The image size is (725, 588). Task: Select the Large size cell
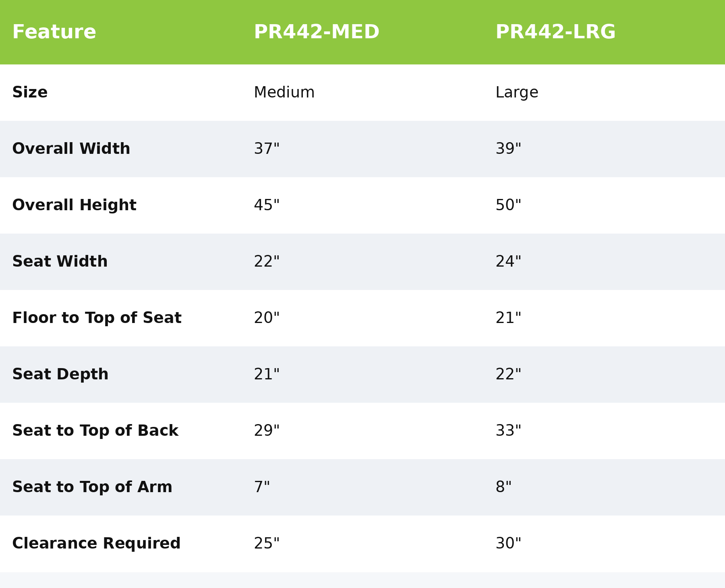(517, 93)
